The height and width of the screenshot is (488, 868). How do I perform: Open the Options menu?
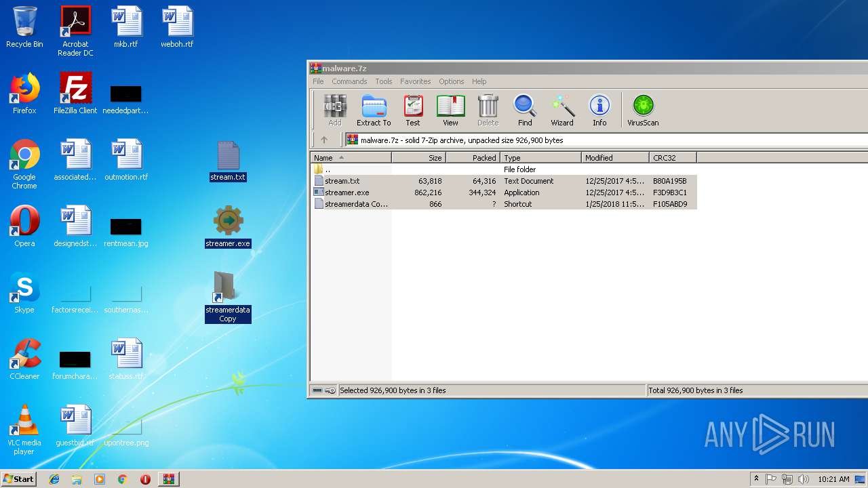pos(451,81)
